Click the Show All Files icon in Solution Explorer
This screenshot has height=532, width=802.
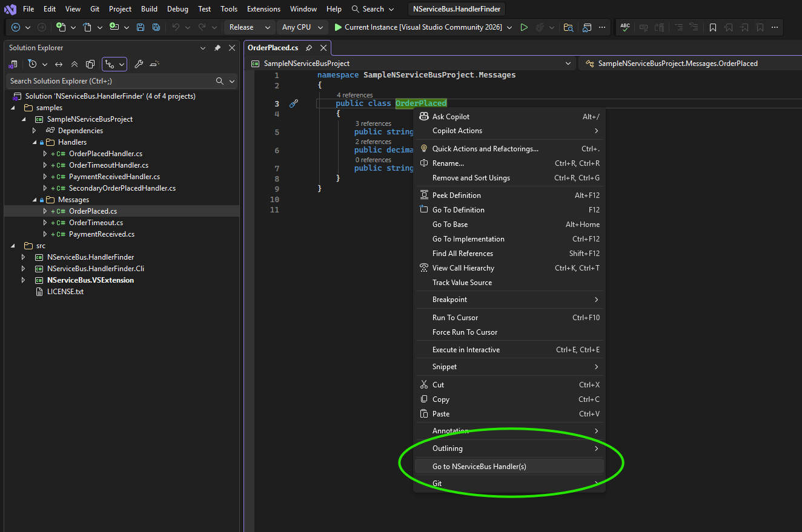click(90, 64)
